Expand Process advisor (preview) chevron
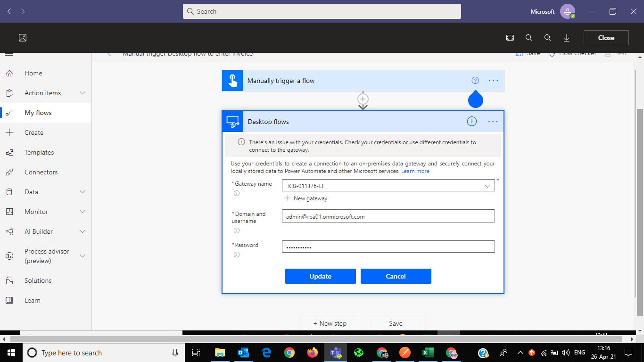 click(83, 256)
